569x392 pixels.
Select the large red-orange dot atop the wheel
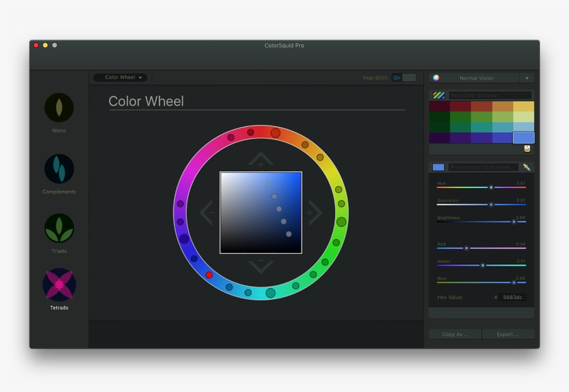point(275,133)
